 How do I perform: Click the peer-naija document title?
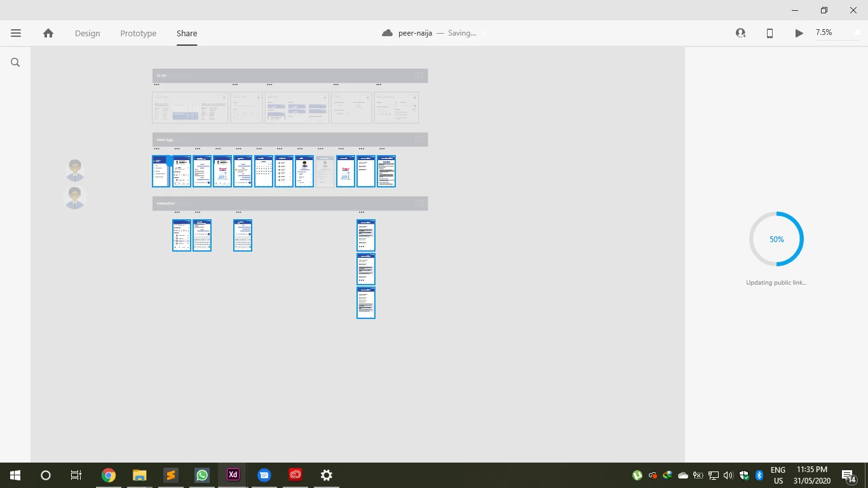point(416,33)
